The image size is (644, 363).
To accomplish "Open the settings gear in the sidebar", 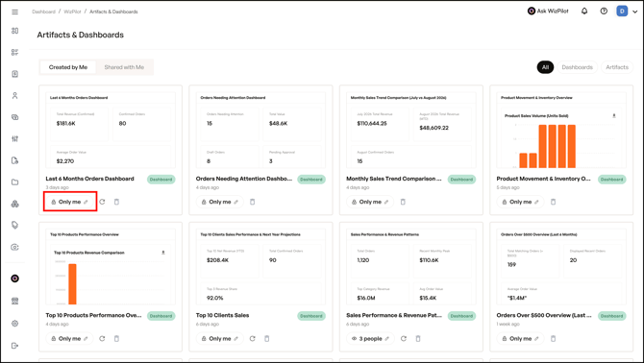I will [14, 324].
